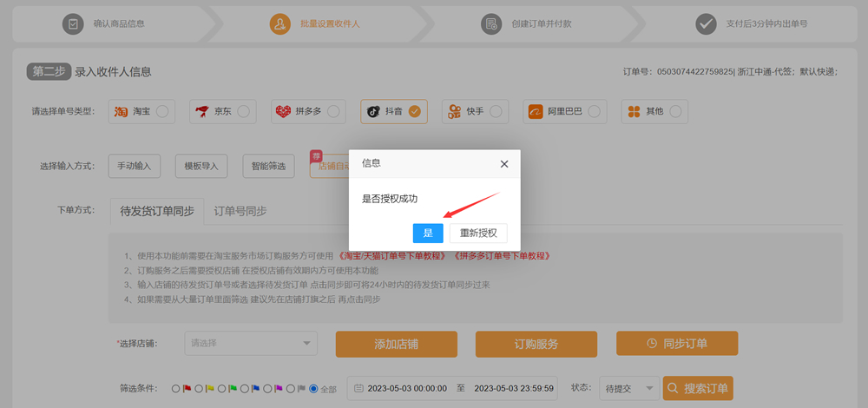Close the 信息 dialog with X
This screenshot has height=408, width=868.
pyautogui.click(x=504, y=163)
